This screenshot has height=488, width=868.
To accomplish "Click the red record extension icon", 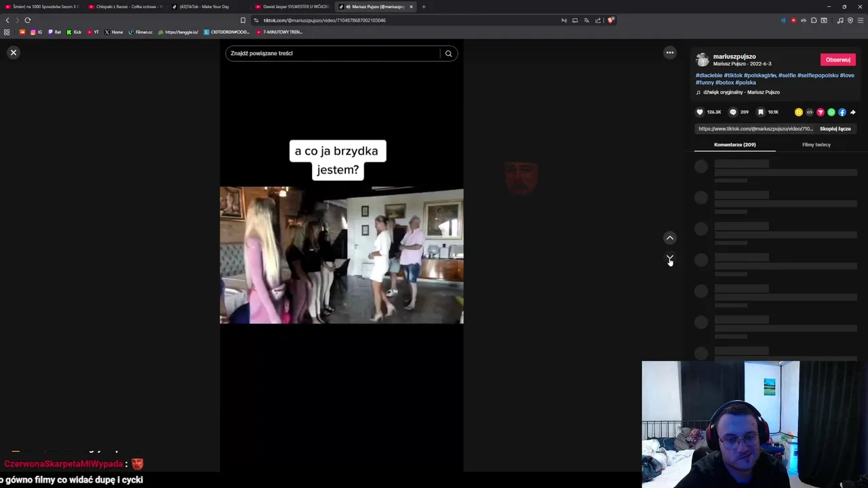I will coord(793,20).
